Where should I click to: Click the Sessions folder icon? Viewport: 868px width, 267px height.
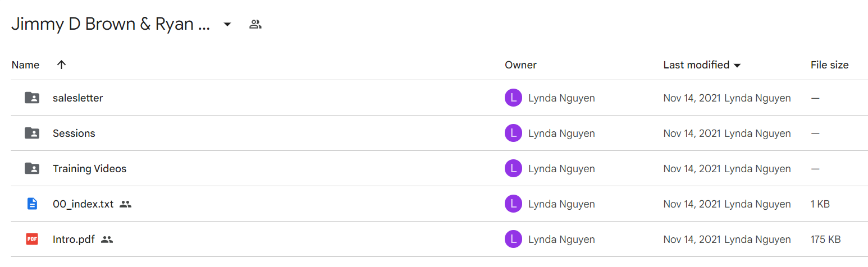[x=32, y=133]
